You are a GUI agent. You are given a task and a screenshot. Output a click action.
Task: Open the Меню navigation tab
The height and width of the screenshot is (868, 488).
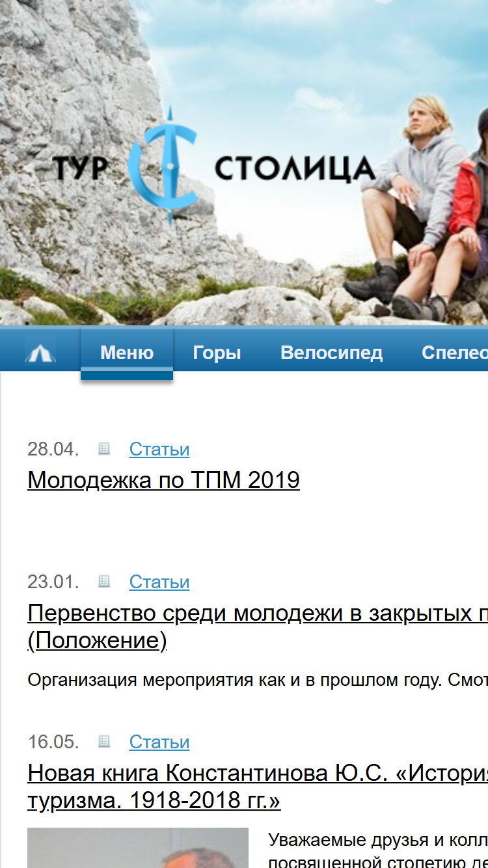(127, 353)
